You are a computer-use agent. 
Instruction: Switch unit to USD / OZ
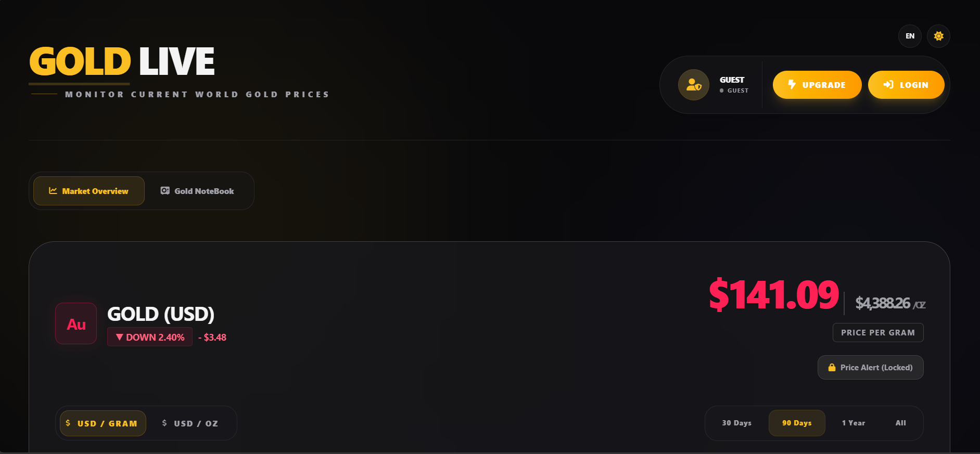pyautogui.click(x=190, y=423)
